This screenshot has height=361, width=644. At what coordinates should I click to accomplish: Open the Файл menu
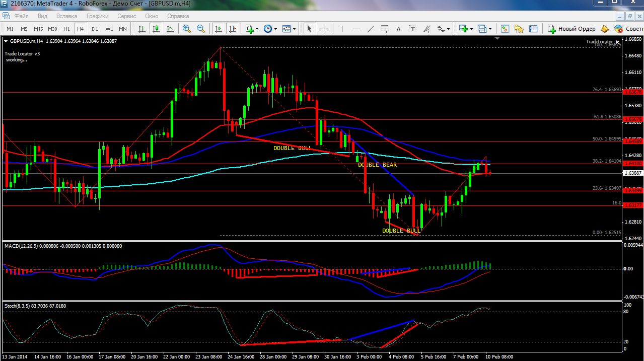tap(21, 16)
